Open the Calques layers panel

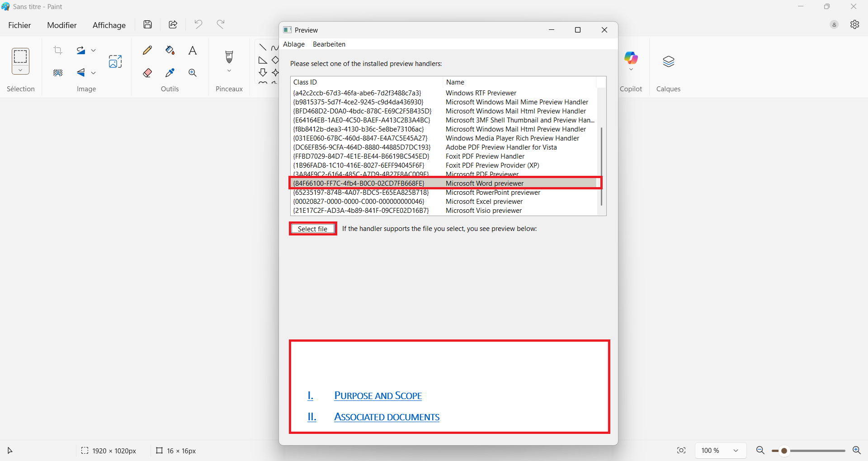point(669,61)
